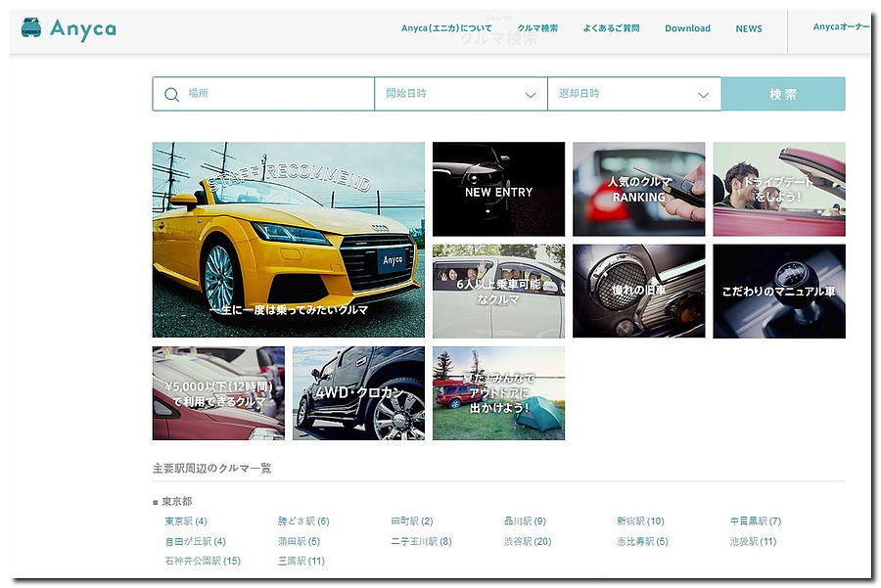
Task: Follow the 二子玉川駅 (8) link
Action: pos(421,541)
